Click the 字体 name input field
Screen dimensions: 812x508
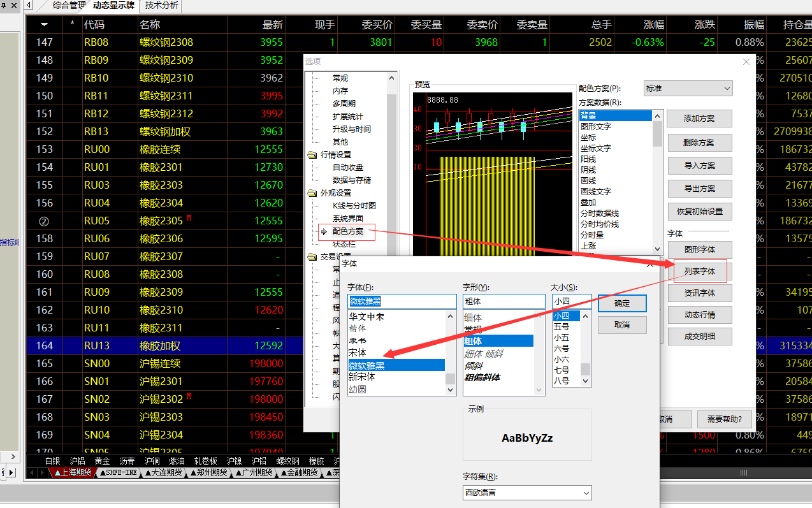click(x=402, y=301)
